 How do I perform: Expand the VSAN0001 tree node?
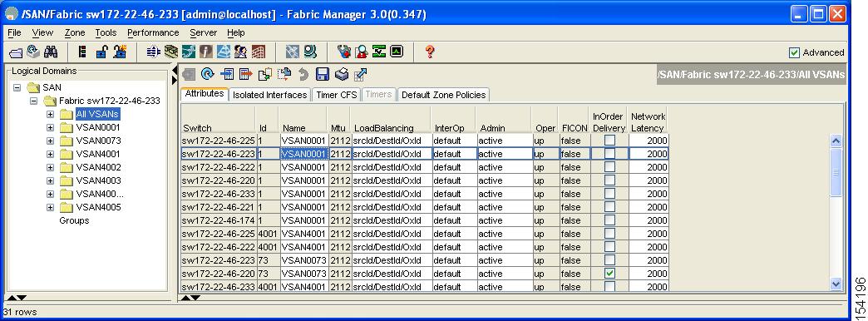[x=51, y=127]
